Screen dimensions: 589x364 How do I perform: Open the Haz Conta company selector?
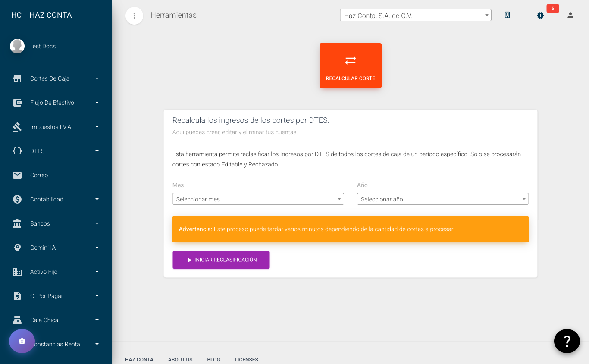pos(415,16)
